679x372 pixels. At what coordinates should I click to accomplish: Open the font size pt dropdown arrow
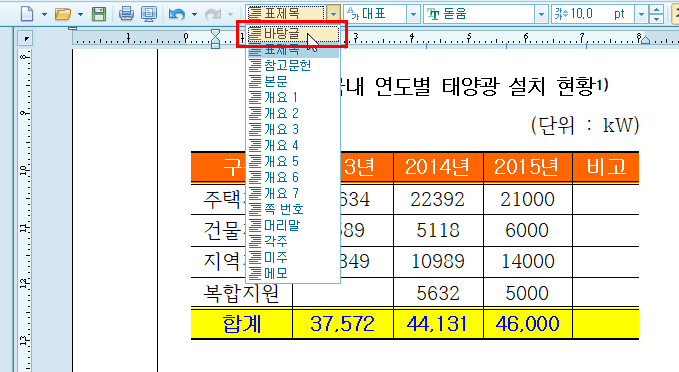coord(641,14)
